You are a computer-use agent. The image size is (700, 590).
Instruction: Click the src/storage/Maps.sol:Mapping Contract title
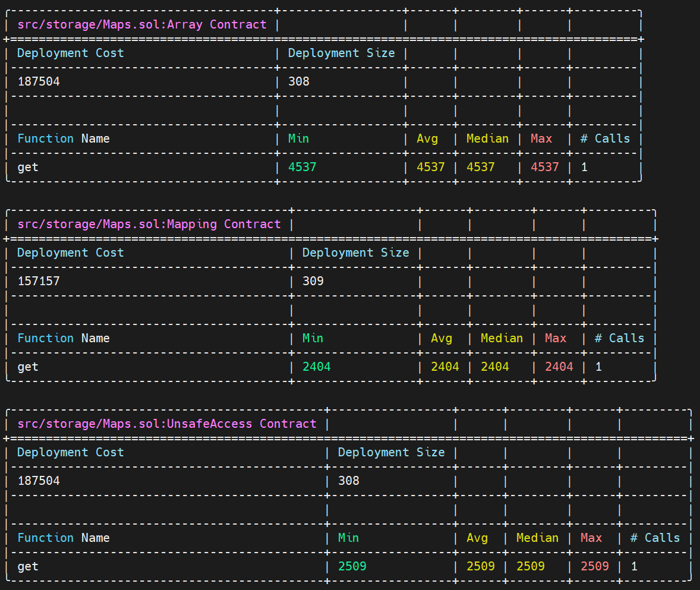[149, 224]
